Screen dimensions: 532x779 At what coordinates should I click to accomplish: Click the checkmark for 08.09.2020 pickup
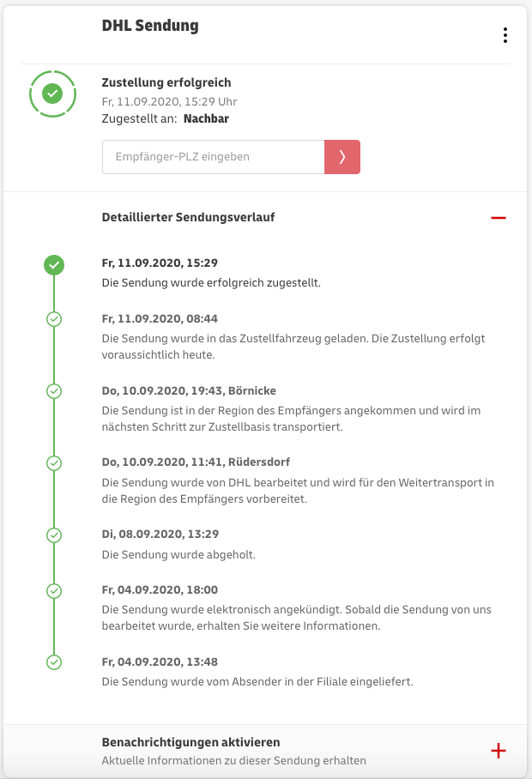[x=54, y=534]
